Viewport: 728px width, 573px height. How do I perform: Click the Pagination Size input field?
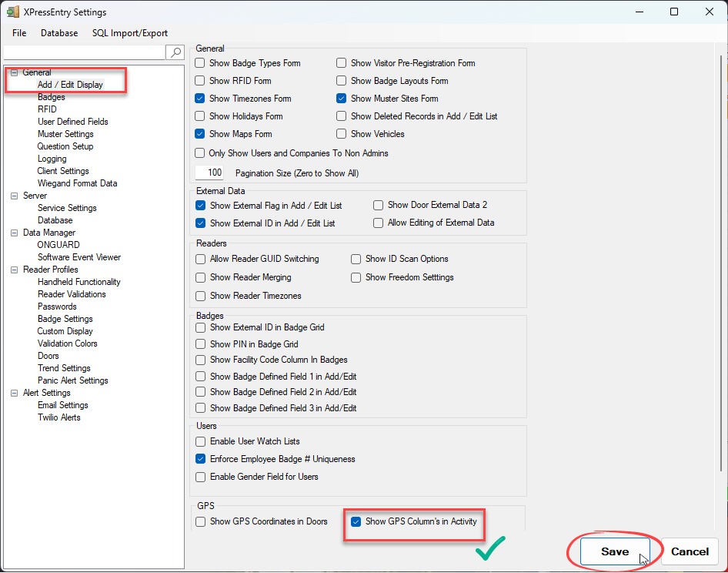coord(209,173)
